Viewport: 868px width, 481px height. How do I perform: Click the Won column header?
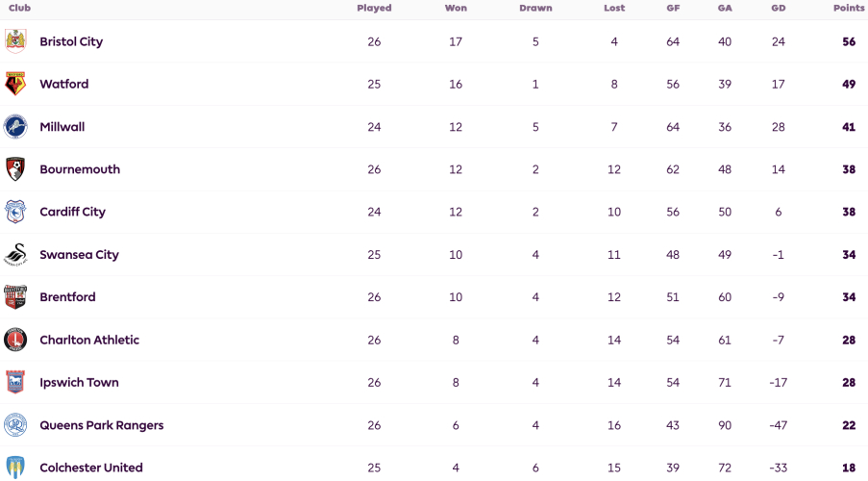[456, 9]
